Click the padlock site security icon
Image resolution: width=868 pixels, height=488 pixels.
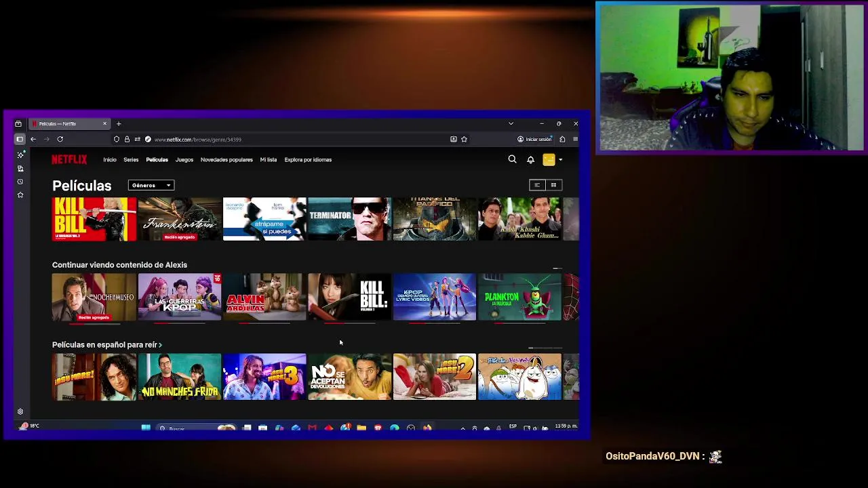click(127, 139)
